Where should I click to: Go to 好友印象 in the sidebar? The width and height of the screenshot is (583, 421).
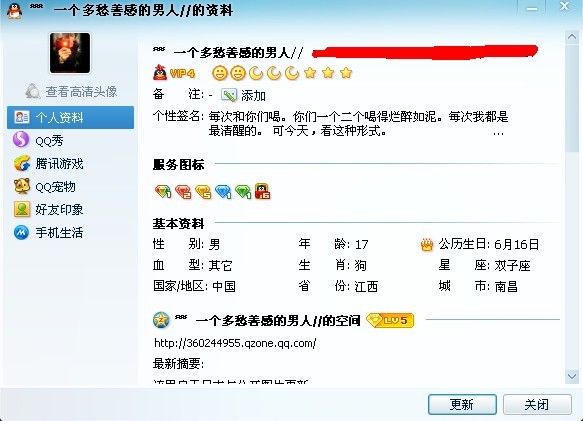(48, 210)
